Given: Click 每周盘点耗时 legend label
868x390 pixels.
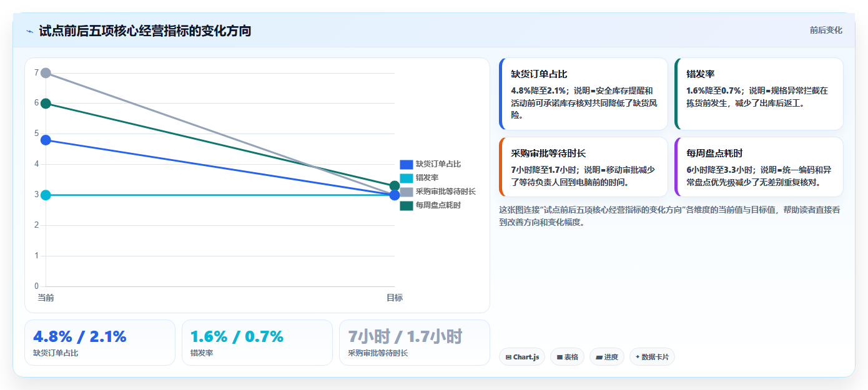Looking at the screenshot, I should [438, 205].
